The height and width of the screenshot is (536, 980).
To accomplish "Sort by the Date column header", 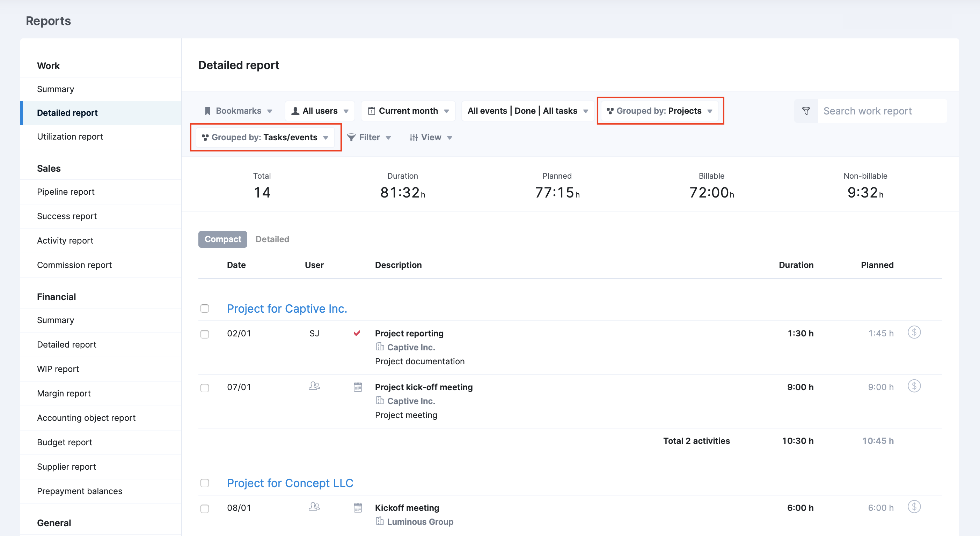I will [x=236, y=265].
